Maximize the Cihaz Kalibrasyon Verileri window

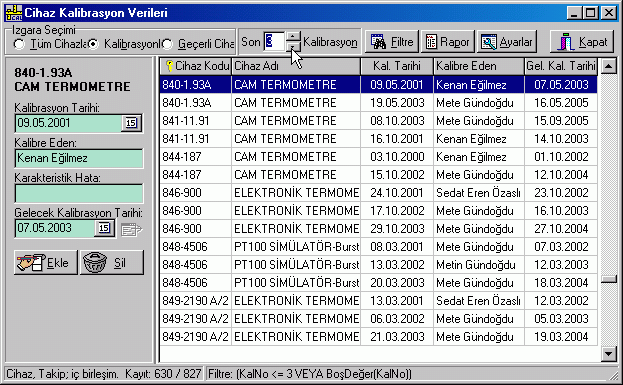pyautogui.click(x=591, y=13)
